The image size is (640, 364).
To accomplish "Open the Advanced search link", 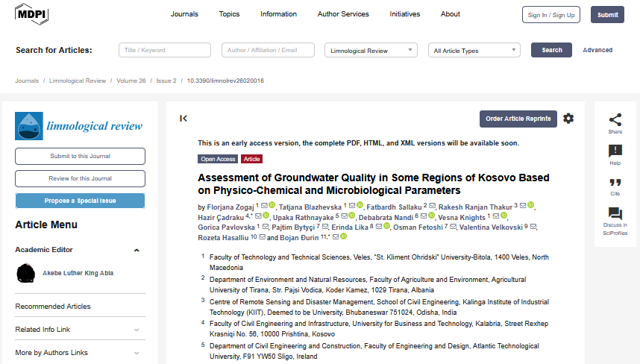I will [597, 50].
